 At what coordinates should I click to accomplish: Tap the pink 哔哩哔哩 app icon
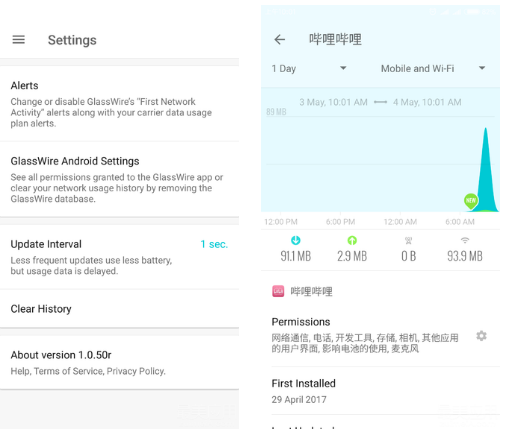pos(278,291)
